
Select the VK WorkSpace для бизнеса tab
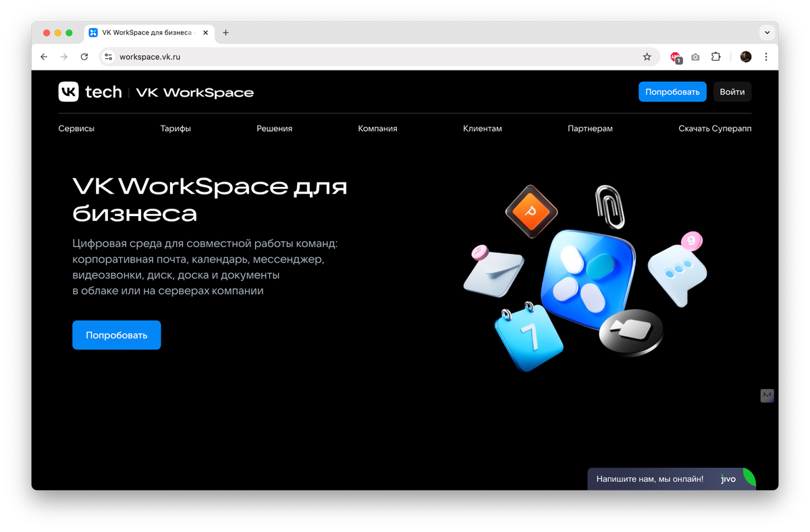149,32
